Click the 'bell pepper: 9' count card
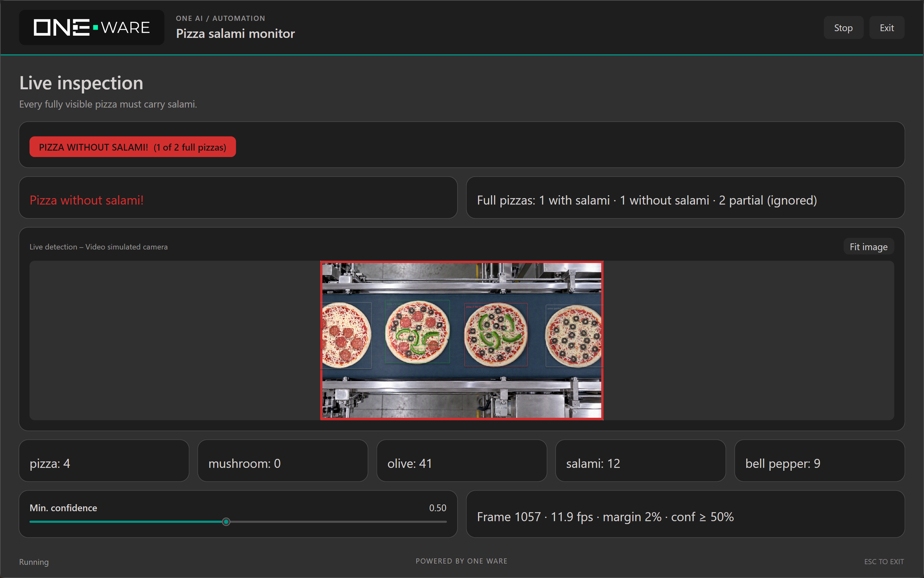924x578 pixels. 819,461
